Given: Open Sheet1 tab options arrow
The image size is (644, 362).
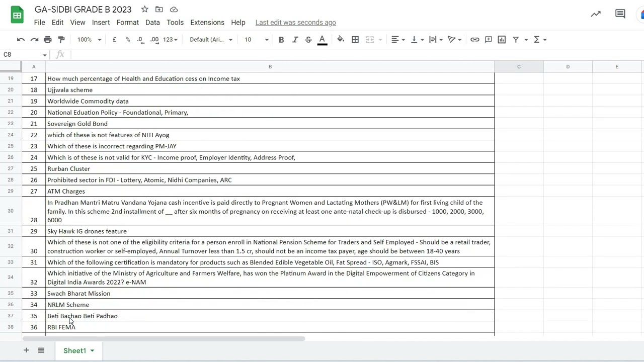Looking at the screenshot, I should 92,351.
